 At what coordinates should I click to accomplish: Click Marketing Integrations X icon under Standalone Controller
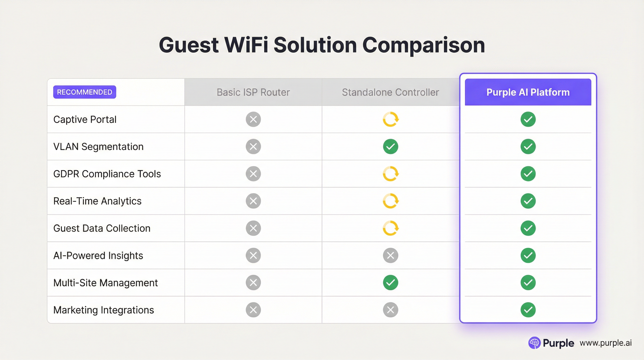point(391,310)
